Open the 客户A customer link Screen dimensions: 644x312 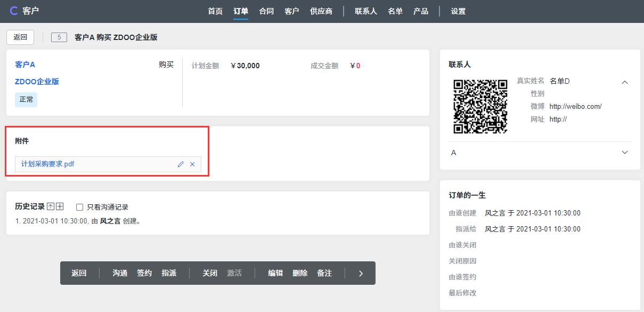(25, 65)
